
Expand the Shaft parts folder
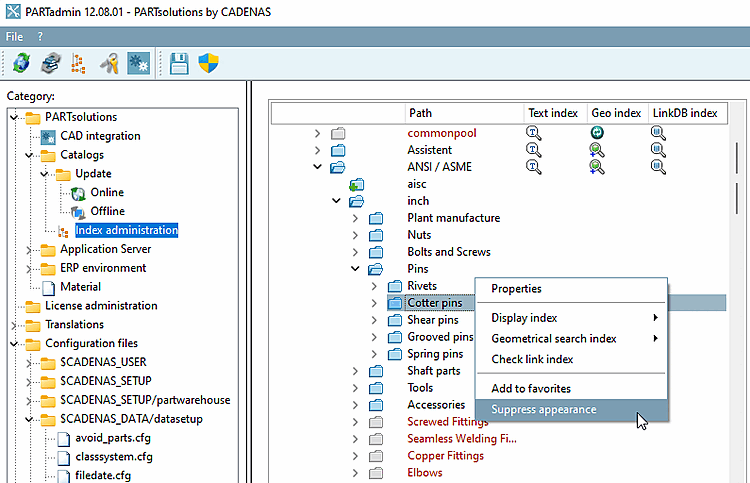(355, 371)
